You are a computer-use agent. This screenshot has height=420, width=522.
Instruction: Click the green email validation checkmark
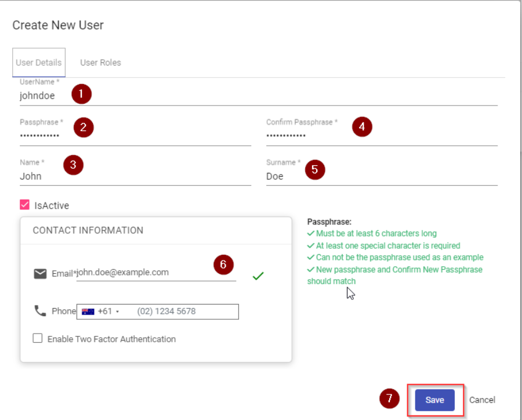[x=258, y=277]
